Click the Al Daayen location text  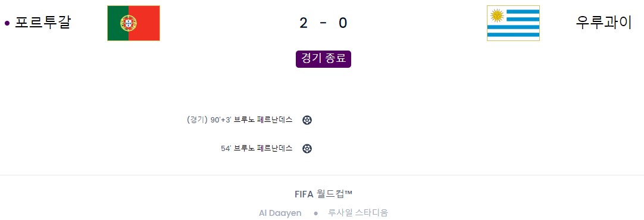tap(280, 213)
